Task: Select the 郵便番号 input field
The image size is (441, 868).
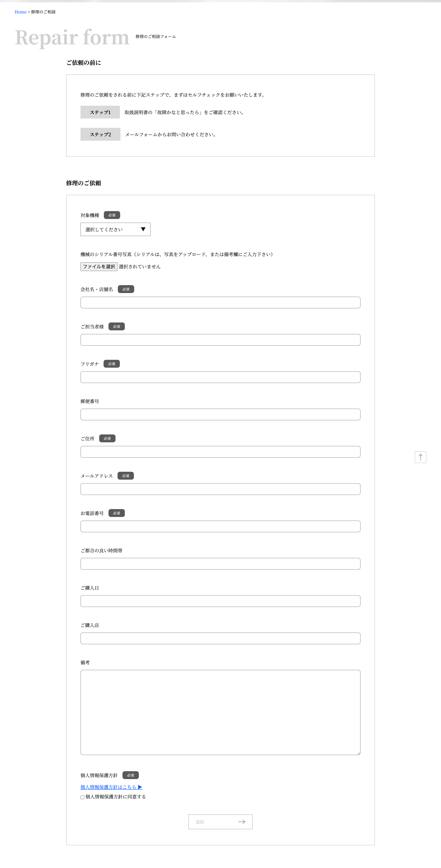Action: point(220,414)
